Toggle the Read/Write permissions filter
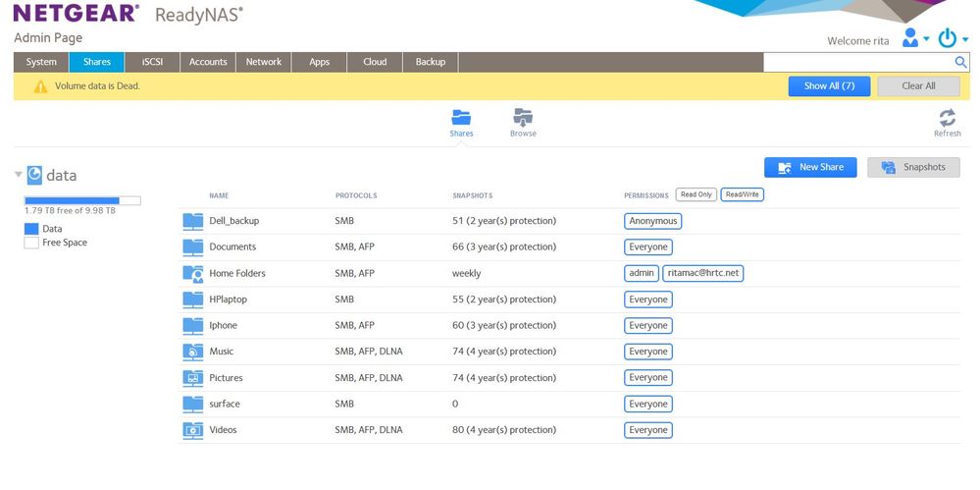The image size is (980, 490). tap(742, 194)
